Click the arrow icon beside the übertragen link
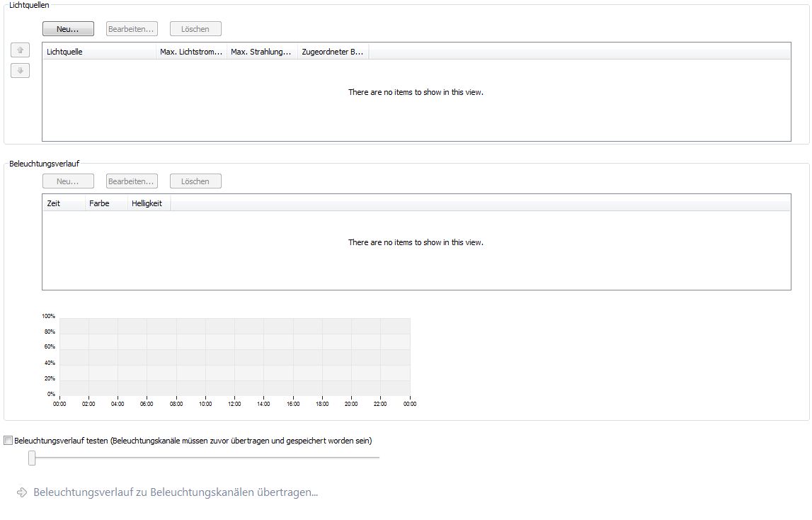The width and height of the screenshot is (812, 520). click(22, 492)
